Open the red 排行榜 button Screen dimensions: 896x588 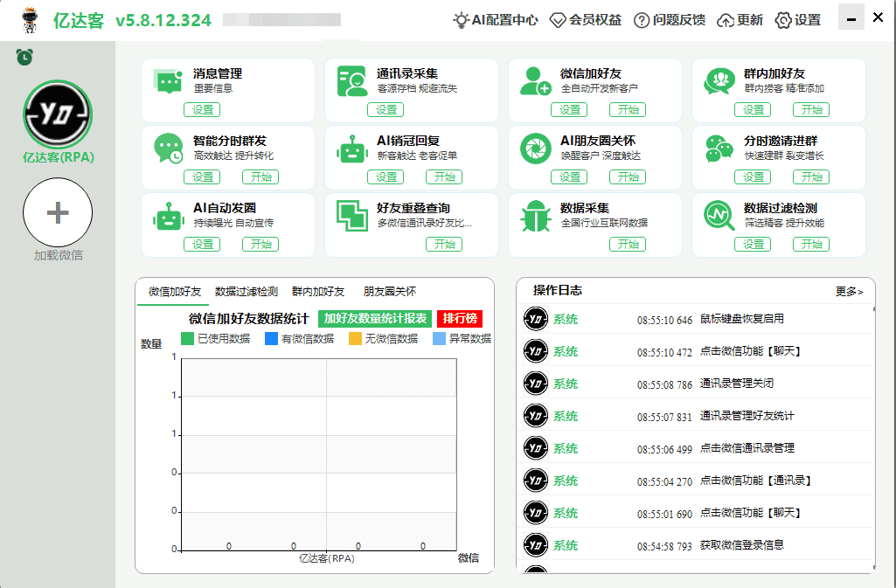click(x=460, y=319)
